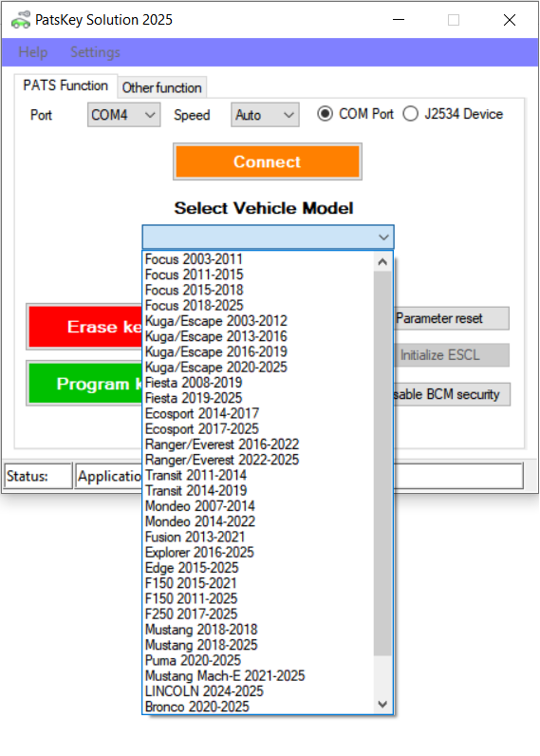Open the Auto speed dropdown
Viewport: 540px width, 756px height.
point(265,115)
